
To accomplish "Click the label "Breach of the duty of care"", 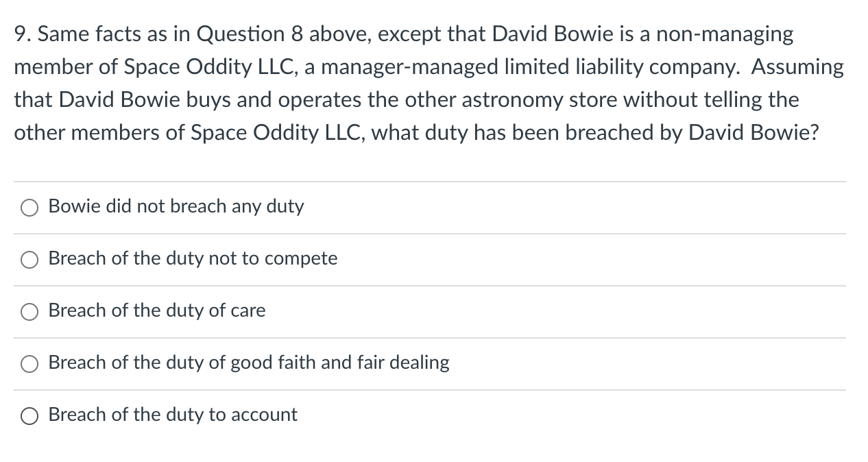I will 156,311.
